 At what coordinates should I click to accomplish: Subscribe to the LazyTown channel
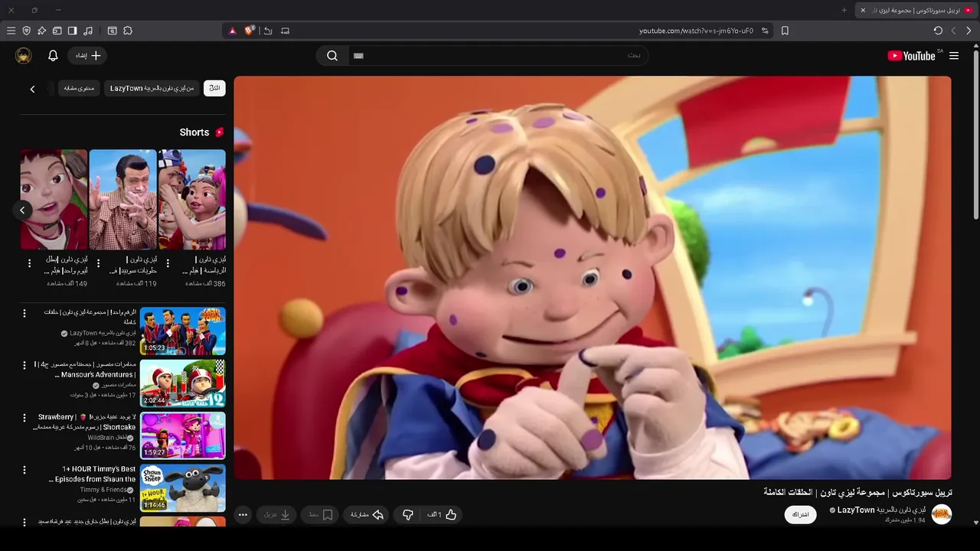coord(800,514)
